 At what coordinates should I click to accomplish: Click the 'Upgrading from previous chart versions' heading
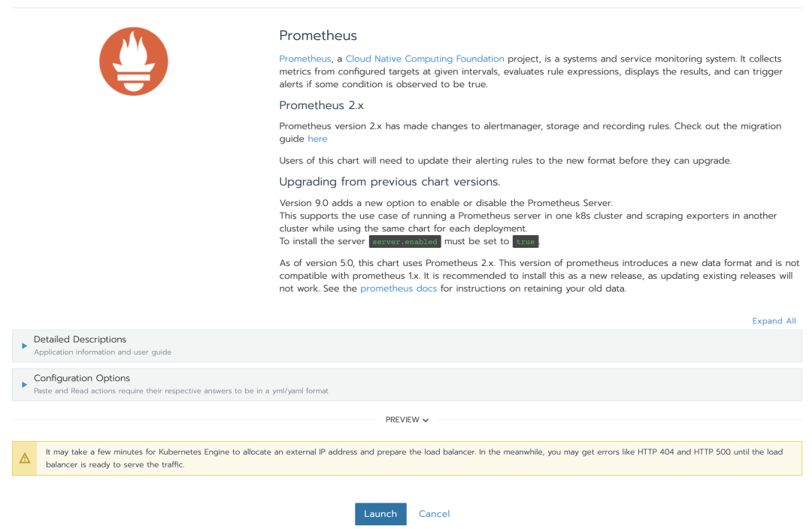389,182
